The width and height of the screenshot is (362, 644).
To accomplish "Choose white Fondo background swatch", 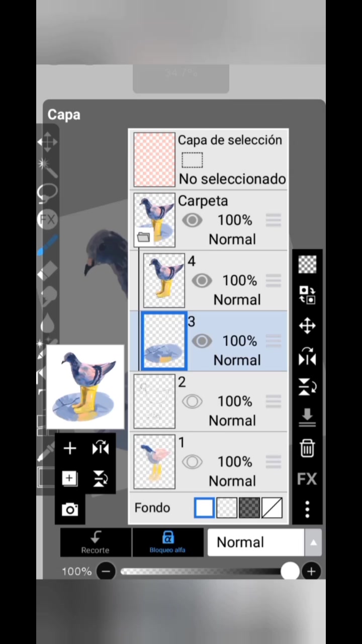I will [204, 508].
